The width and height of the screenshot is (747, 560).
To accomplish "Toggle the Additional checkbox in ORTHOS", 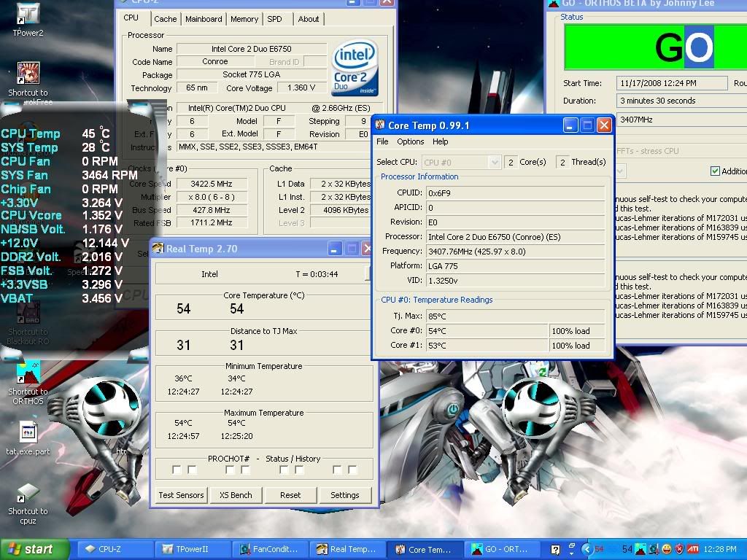I will (x=715, y=171).
